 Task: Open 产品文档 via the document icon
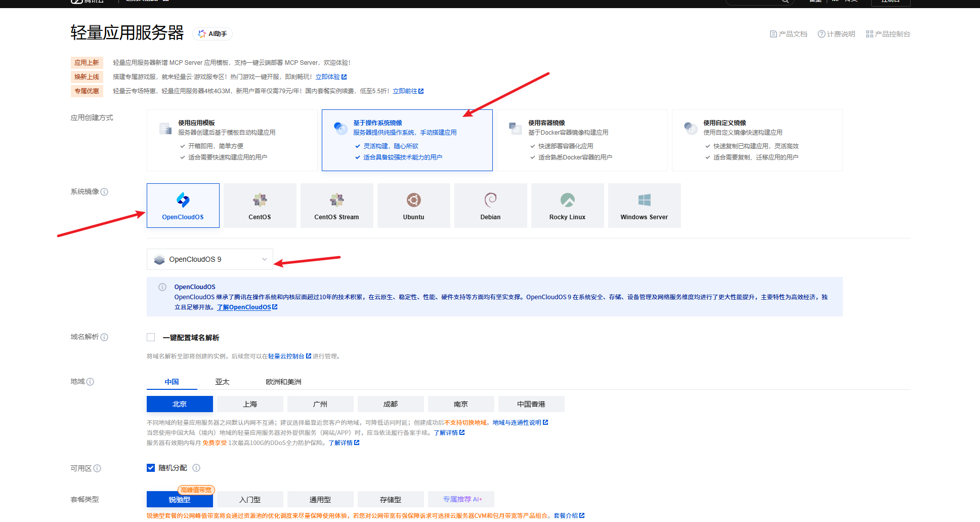[788, 33]
